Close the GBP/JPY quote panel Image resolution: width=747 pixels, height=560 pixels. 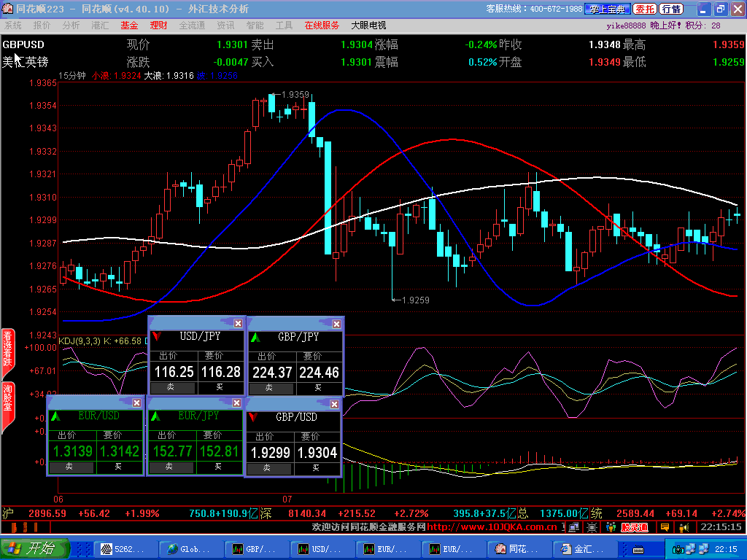336,324
